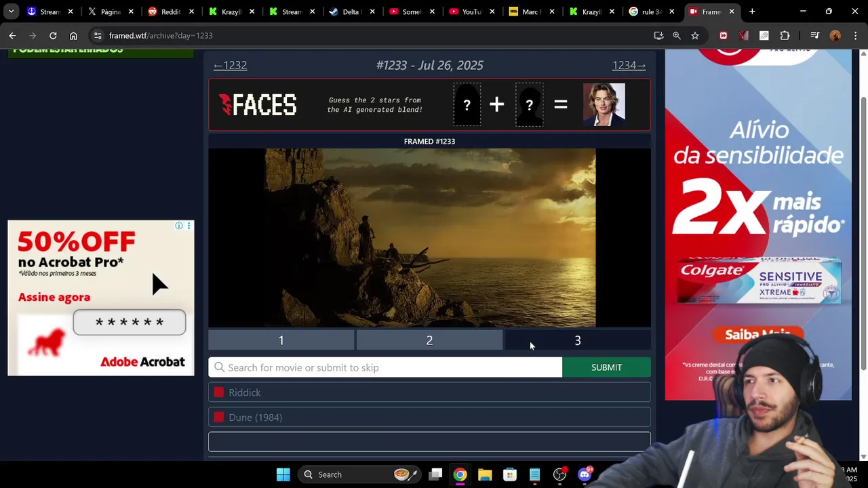Click Chrome icon on the taskbar
This screenshot has height=488, width=868.
tap(460, 474)
